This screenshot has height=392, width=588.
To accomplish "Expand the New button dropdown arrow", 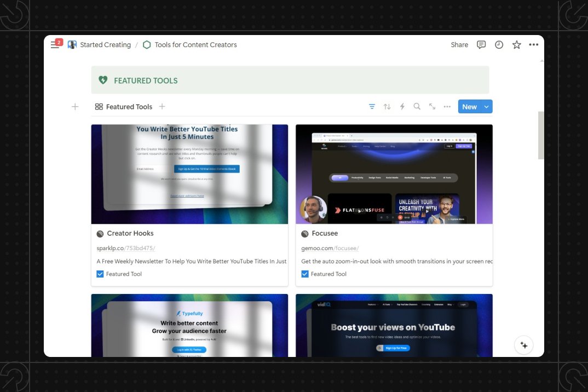I will tap(487, 107).
